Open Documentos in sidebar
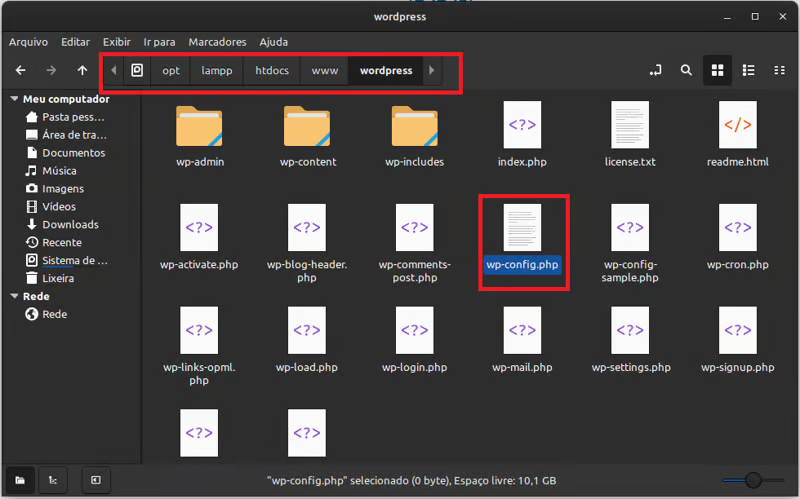Image resolution: width=800 pixels, height=499 pixels. point(65,153)
